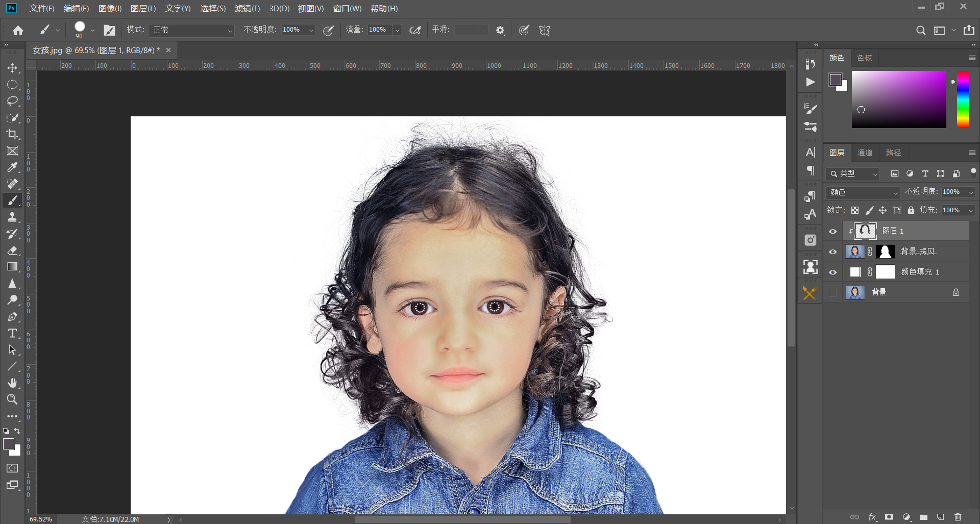The image size is (980, 524).
Task: Toggle lock transparent pixels
Action: click(855, 210)
